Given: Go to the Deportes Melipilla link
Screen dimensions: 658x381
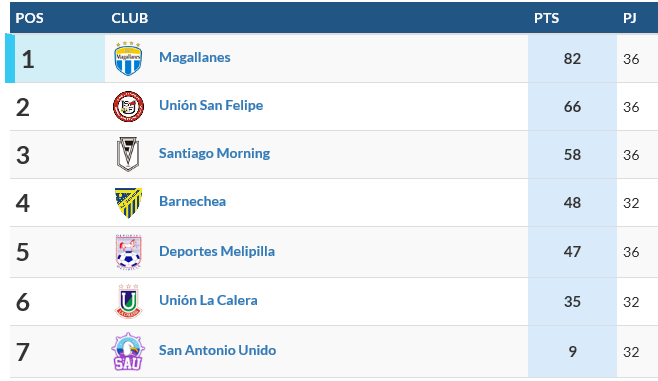Looking at the screenshot, I should [x=217, y=251].
